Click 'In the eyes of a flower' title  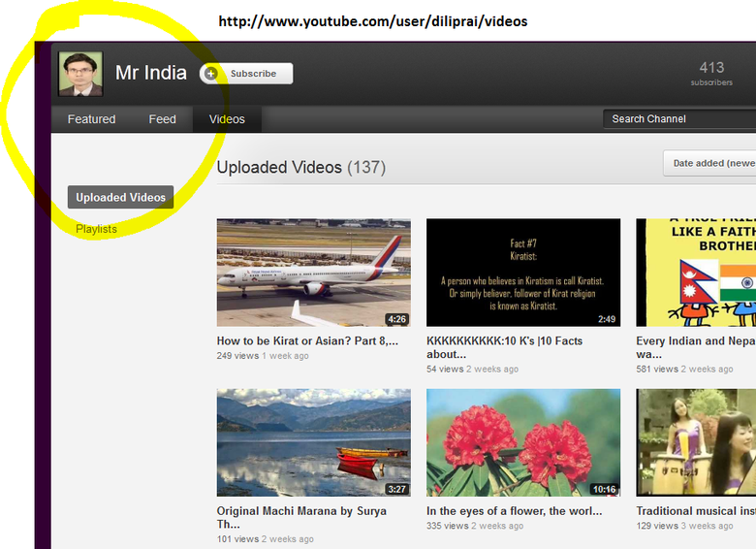click(x=514, y=511)
